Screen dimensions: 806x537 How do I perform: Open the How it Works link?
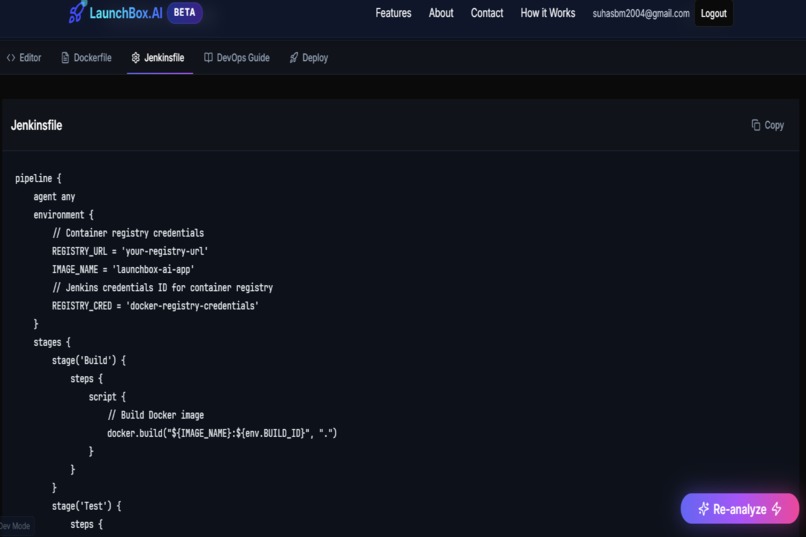(x=547, y=13)
